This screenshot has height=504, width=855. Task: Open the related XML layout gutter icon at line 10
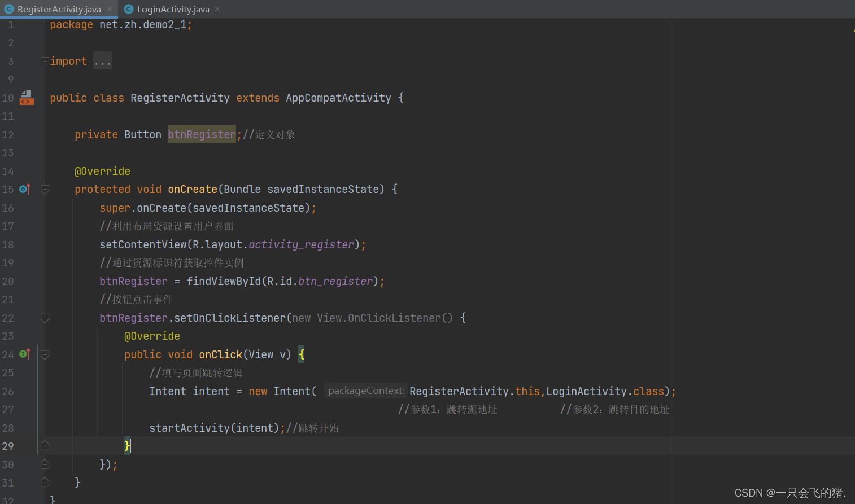27,98
